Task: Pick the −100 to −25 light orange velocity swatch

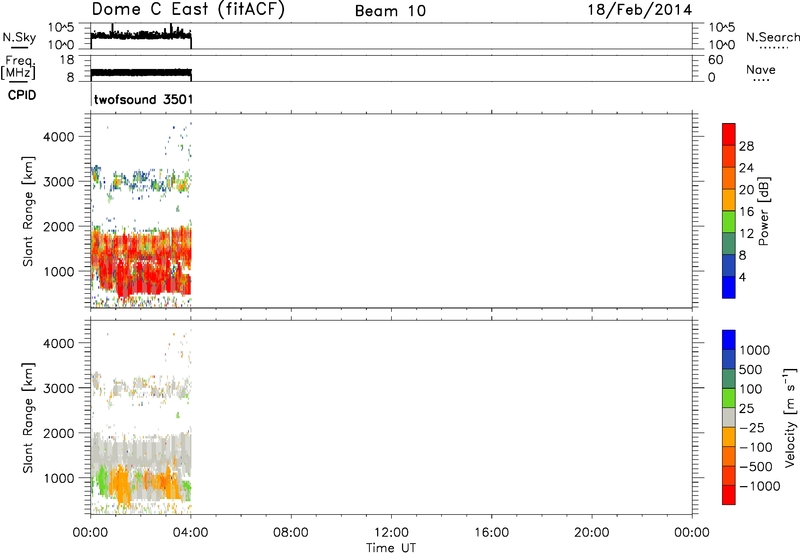Action: pyautogui.click(x=729, y=437)
